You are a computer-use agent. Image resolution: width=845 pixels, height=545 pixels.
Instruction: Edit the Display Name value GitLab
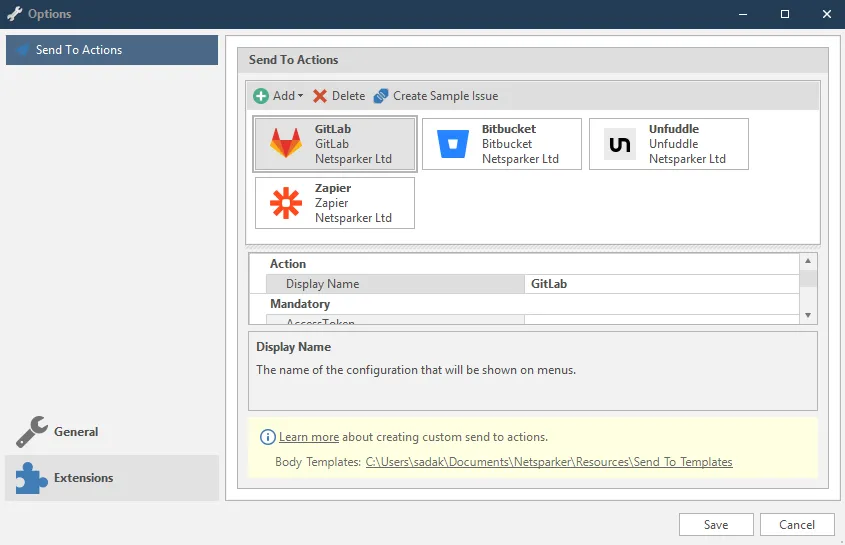click(x=662, y=284)
